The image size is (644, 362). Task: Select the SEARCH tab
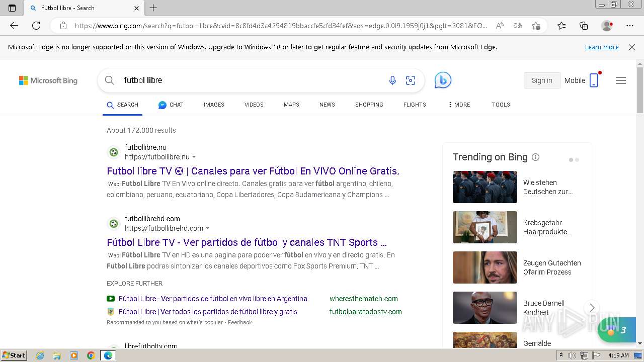pyautogui.click(x=122, y=105)
